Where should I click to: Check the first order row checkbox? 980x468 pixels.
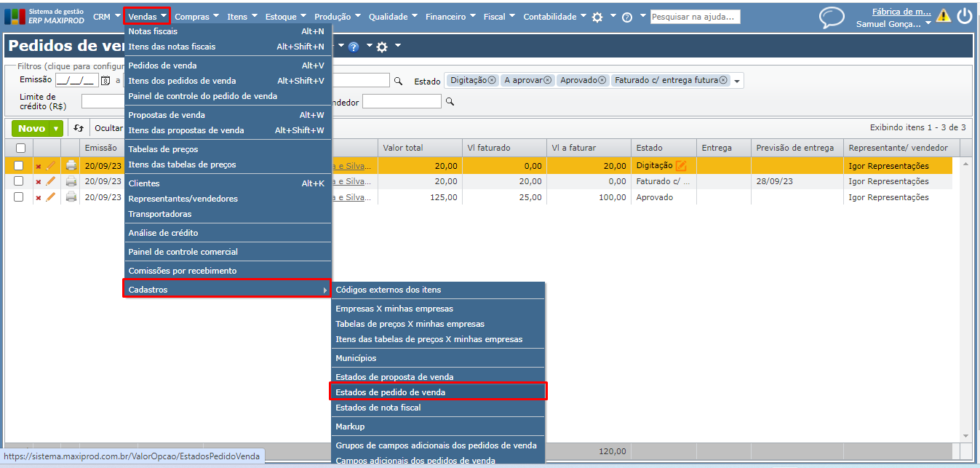coord(19,166)
